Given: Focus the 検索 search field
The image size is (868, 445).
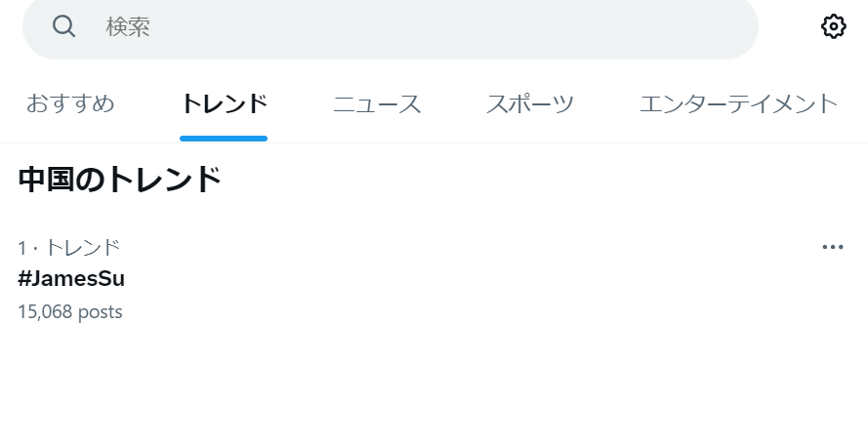Looking at the screenshot, I should (391, 26).
